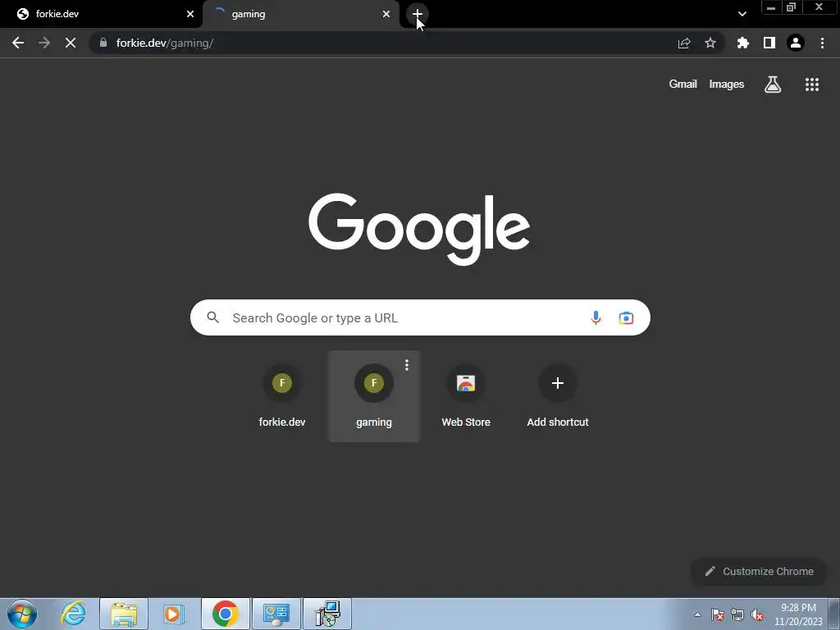
Task: Close the gaming tab
Action: click(x=386, y=14)
